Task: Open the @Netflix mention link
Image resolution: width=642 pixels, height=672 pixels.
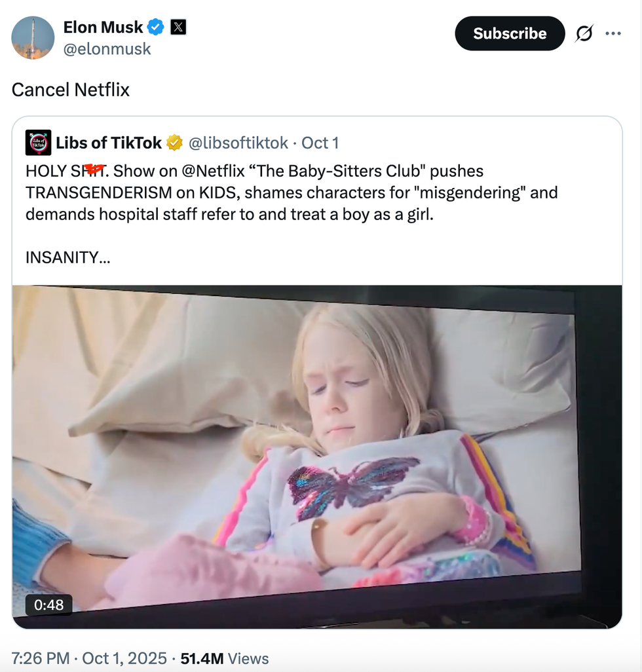Action: [214, 172]
